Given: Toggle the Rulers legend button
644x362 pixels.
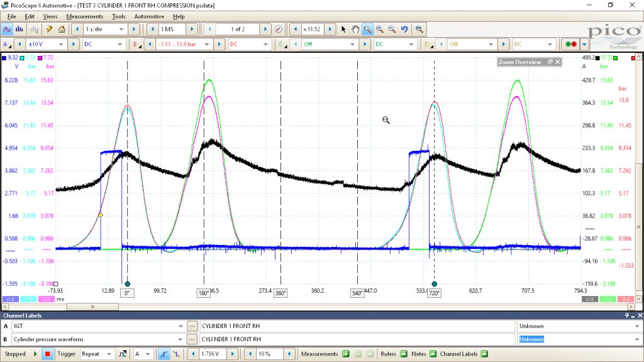Looking at the screenshot, I should coord(404,354).
